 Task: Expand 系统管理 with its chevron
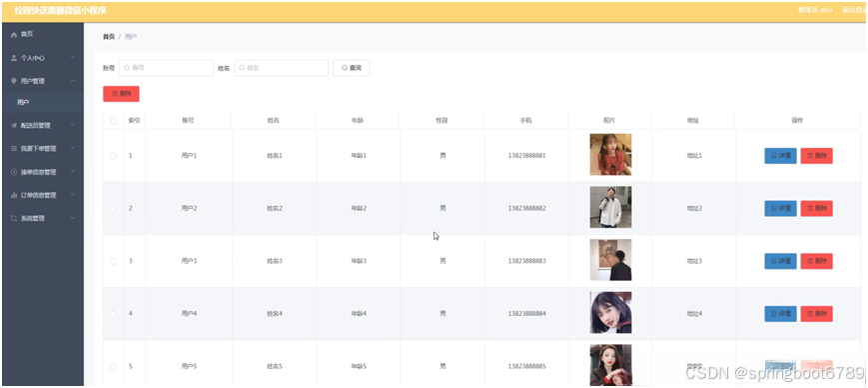(73, 218)
